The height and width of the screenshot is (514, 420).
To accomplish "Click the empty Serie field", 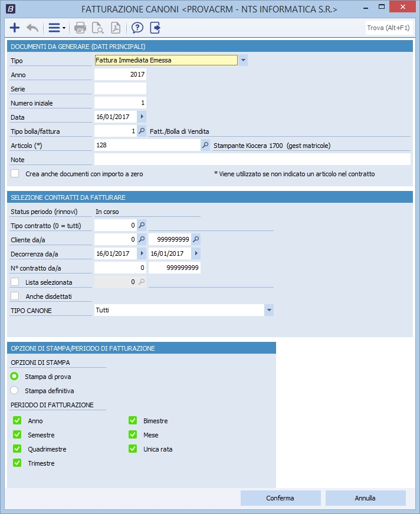I will pyautogui.click(x=120, y=88).
